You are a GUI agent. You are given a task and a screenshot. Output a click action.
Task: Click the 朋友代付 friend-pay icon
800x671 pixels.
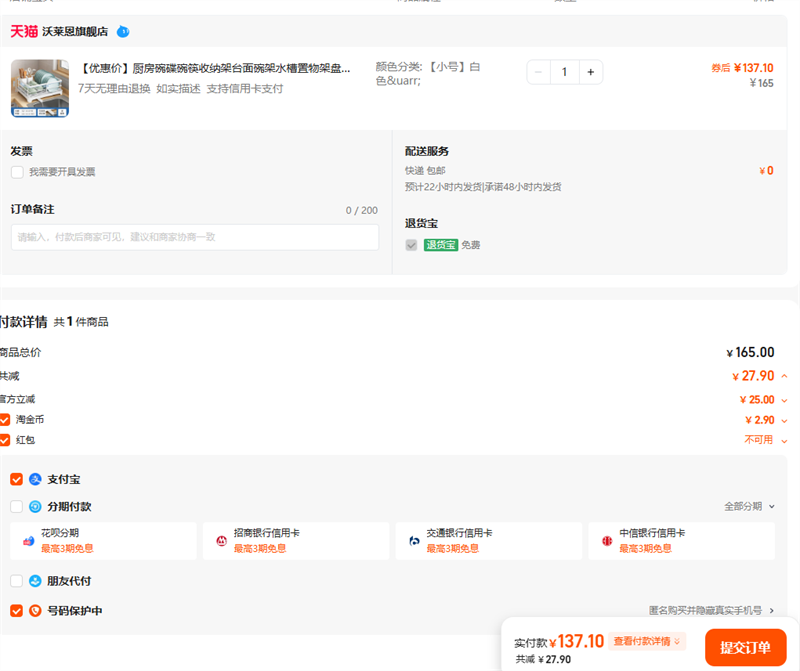(x=35, y=581)
